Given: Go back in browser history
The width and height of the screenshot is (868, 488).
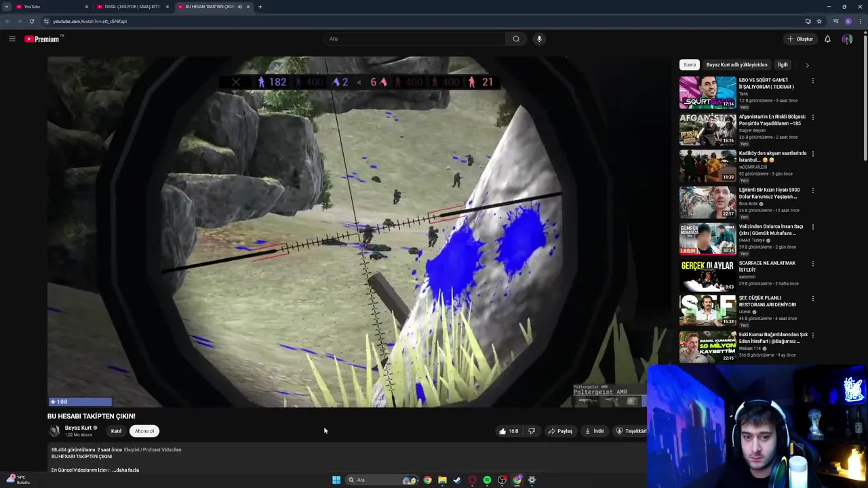Looking at the screenshot, I should (x=7, y=21).
